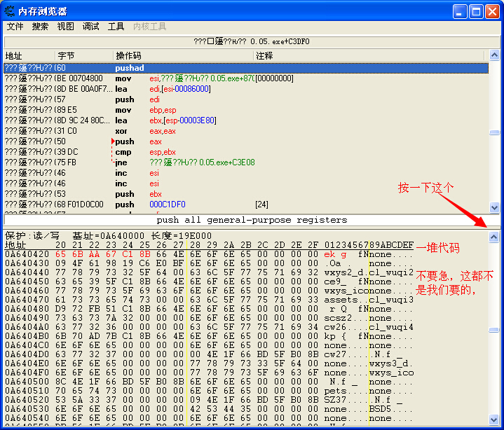Select the pushad instruction row
The image size is (504, 430).
click(x=210, y=68)
